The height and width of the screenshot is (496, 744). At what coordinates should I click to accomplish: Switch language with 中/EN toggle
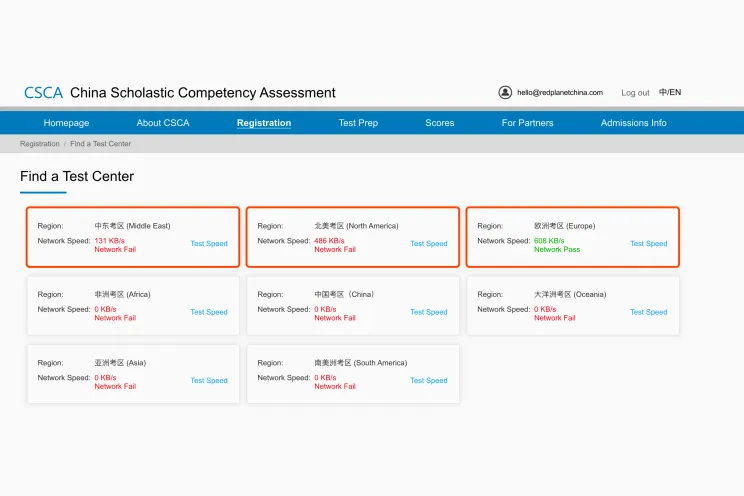pos(670,93)
